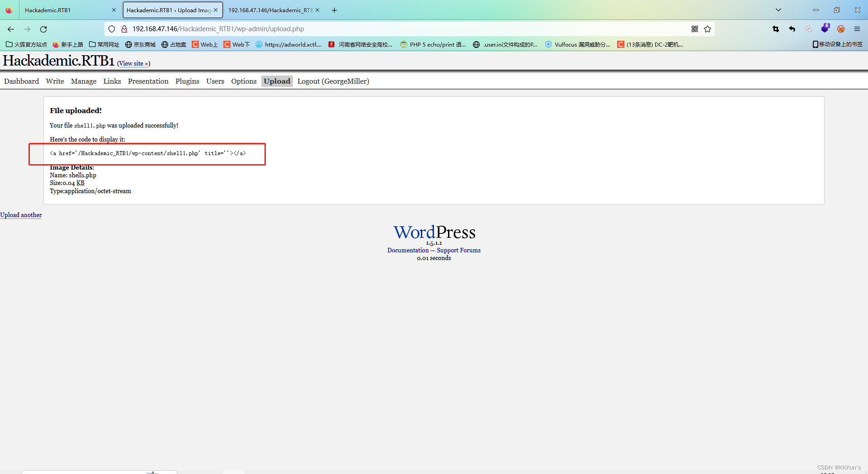868x474 pixels.
Task: Open the 火狐官方站点 bookmark folder
Action: pos(26,44)
